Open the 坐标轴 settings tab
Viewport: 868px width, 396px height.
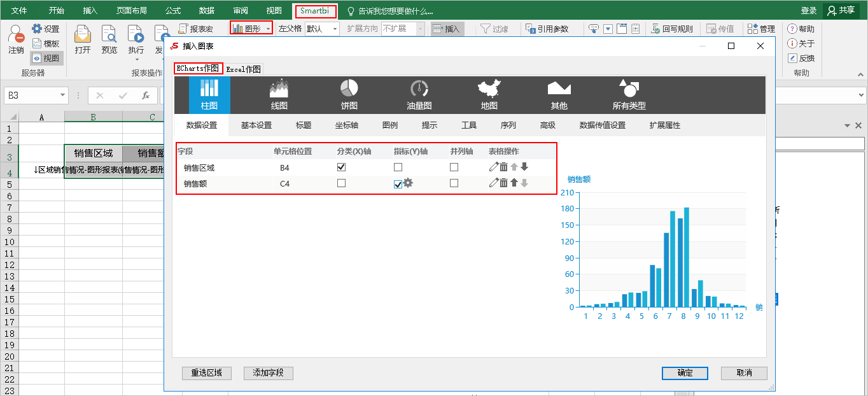[x=347, y=125]
